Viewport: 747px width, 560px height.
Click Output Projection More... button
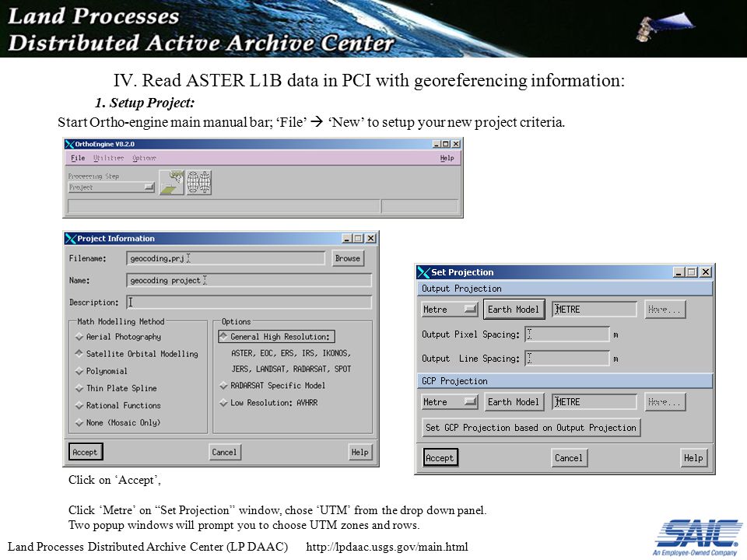(665, 309)
